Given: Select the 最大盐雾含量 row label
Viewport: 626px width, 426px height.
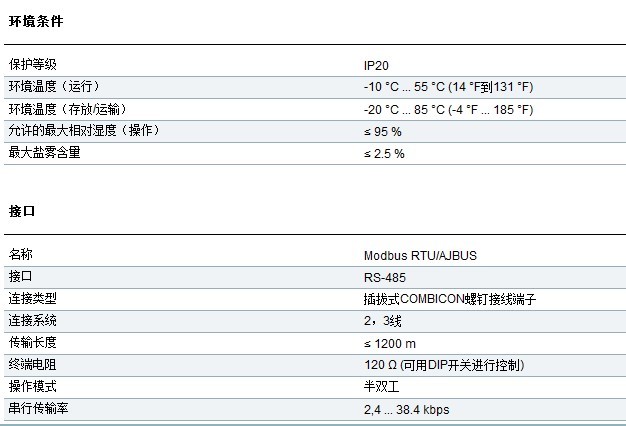Looking at the screenshot, I should [44, 153].
